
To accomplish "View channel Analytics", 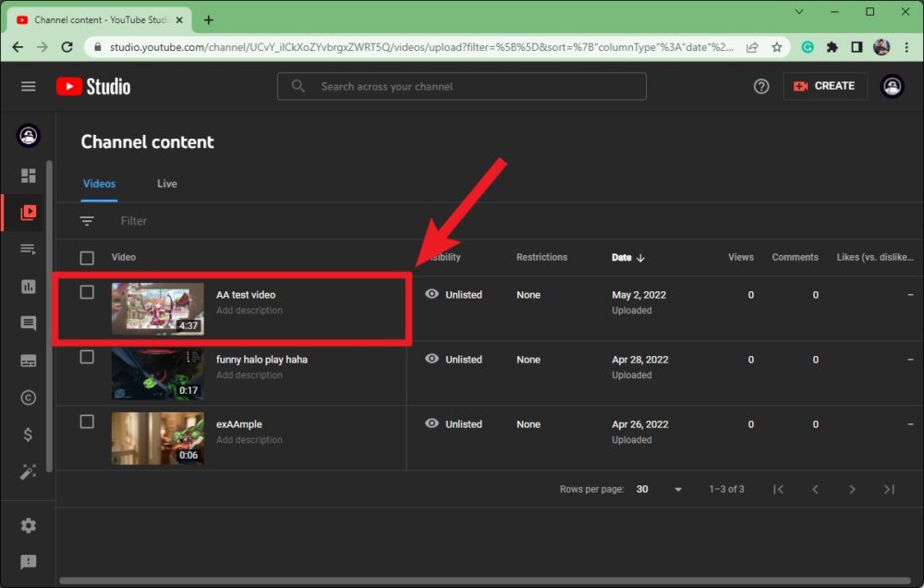I will pyautogui.click(x=28, y=286).
